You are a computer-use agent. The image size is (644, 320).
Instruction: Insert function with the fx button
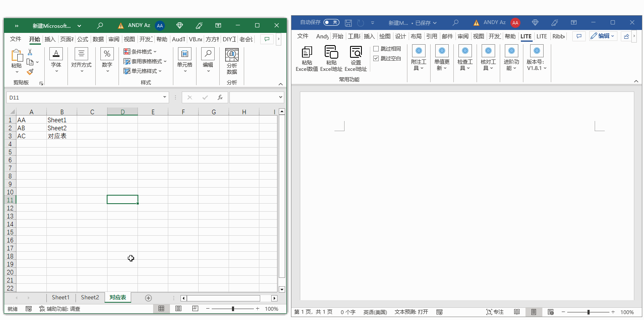(x=220, y=97)
